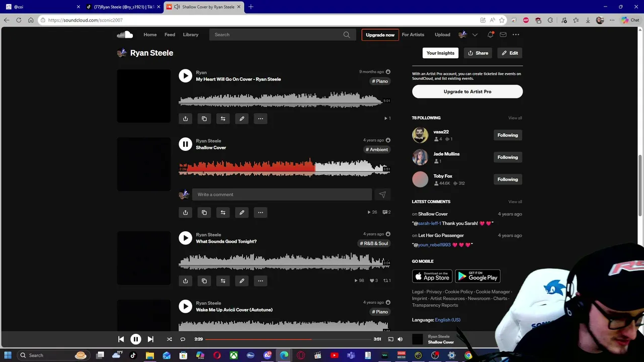Play My Heart Will Go On Cover
The image size is (644, 362).
click(x=185, y=75)
